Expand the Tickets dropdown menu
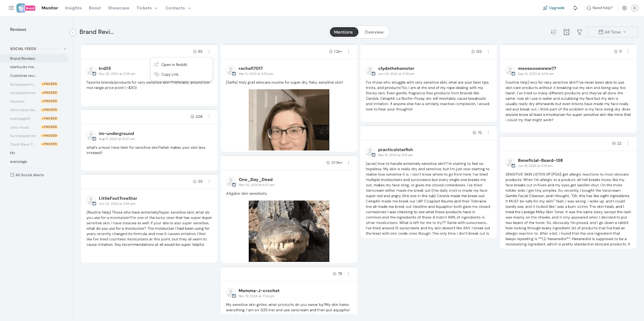Viewport: 644px width, 321px height. coord(147,8)
